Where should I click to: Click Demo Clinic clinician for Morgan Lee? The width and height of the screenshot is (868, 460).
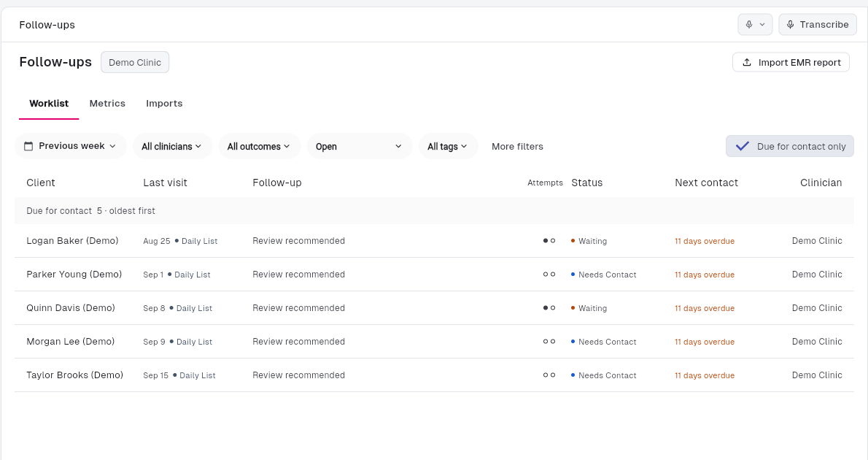[x=817, y=342]
